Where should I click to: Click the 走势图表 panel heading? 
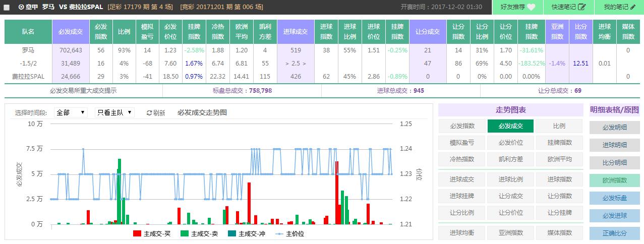(x=511, y=110)
